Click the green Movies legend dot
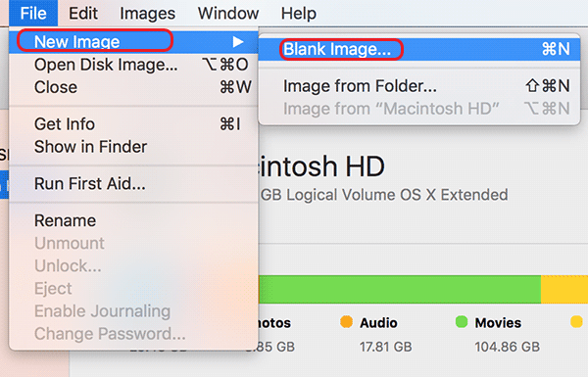Viewport: 588px width, 377px height. tap(462, 322)
